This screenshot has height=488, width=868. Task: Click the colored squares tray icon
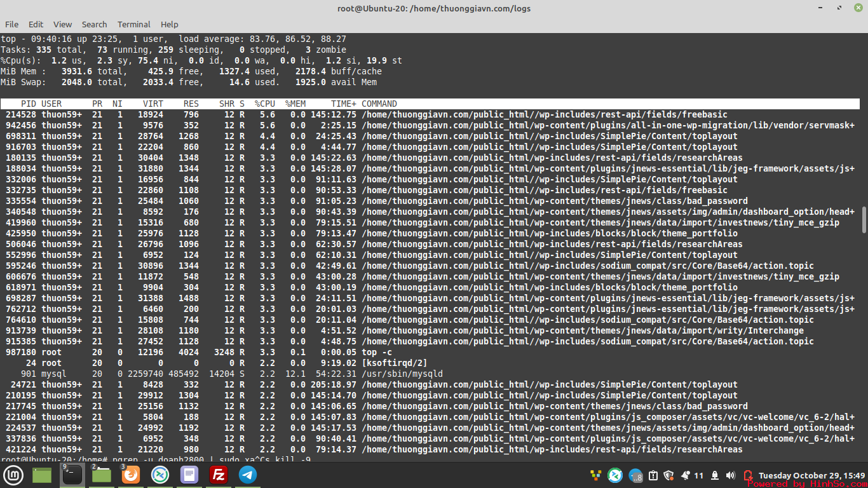(596, 475)
